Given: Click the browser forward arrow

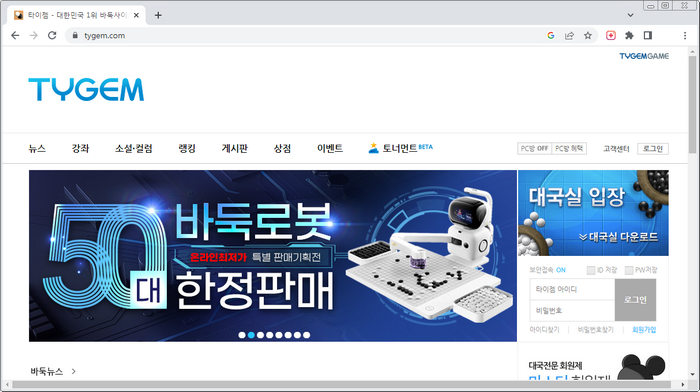Looking at the screenshot, I should pos(33,35).
